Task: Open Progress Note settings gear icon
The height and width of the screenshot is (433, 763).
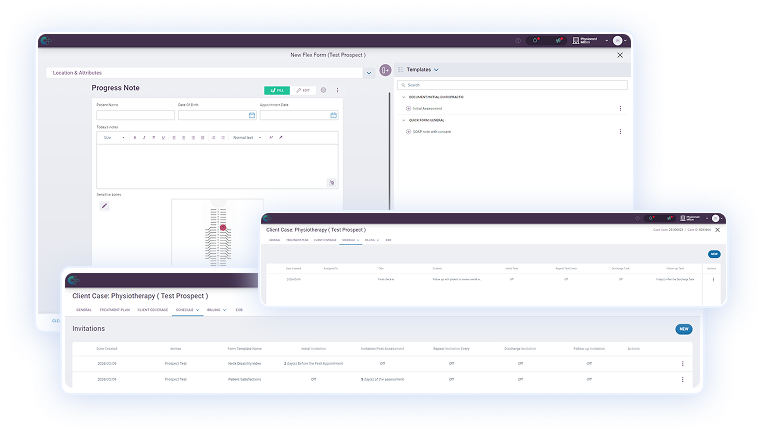Action: tap(324, 90)
